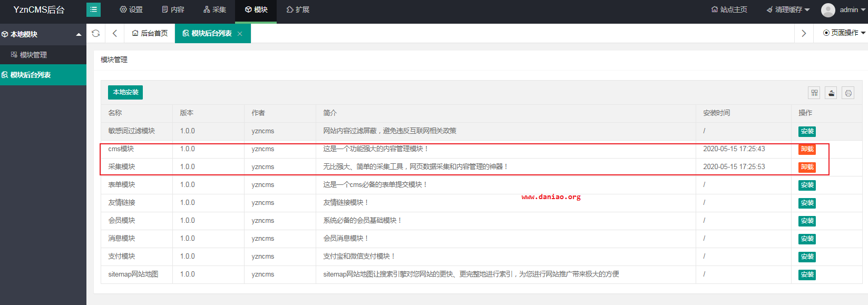The height and width of the screenshot is (305, 868).
Task: Advance tabs with right arrow icon
Action: (804, 33)
